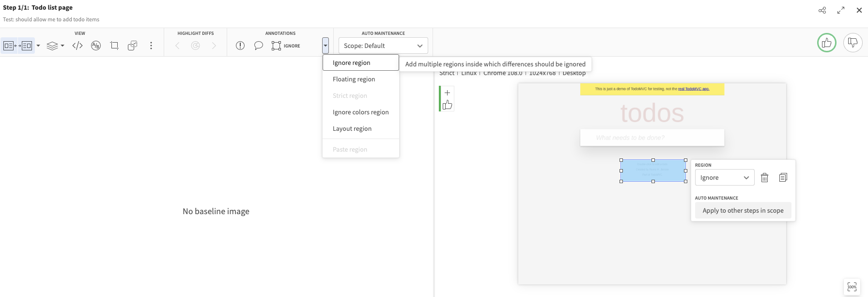Open the three-dot more options menu
Viewport: 868px width, 297px height.
point(151,46)
